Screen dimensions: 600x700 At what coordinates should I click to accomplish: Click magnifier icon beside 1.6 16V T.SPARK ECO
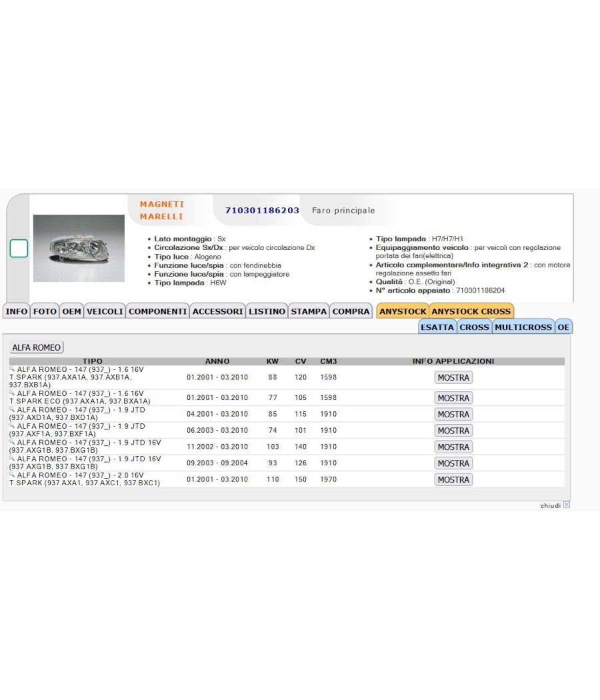[x=12, y=393]
